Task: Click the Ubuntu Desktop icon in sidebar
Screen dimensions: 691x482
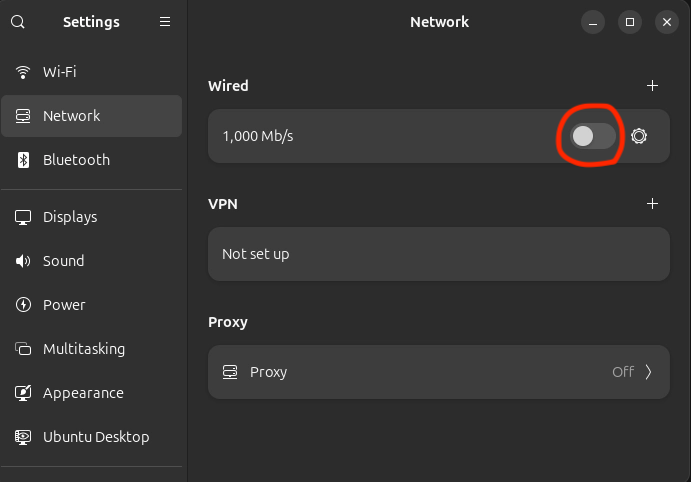Action: tap(23, 437)
